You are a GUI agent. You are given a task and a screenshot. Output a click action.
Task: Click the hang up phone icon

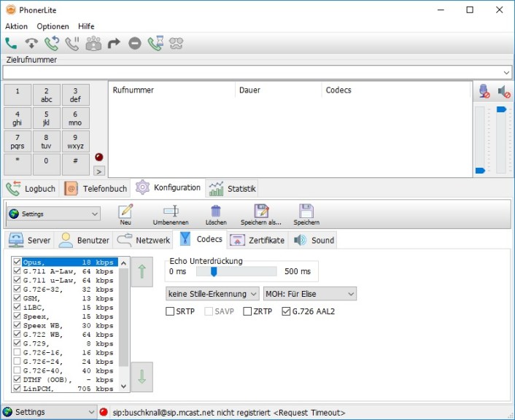(31, 43)
